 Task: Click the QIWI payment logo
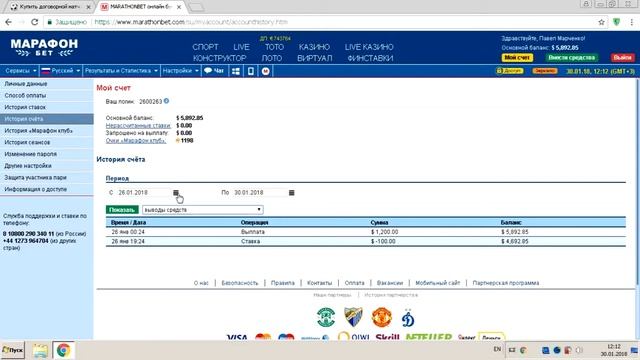click(354, 336)
